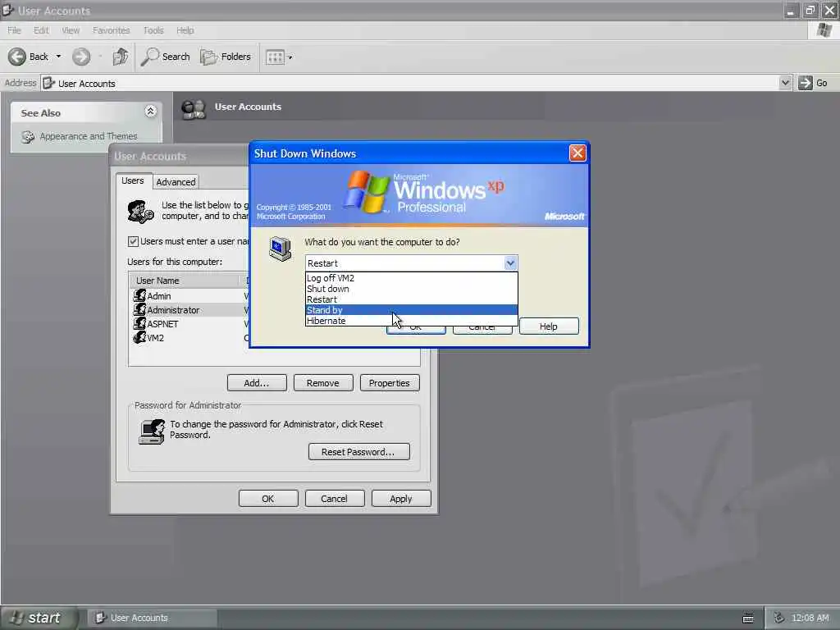Click the Admin user icon

click(139, 295)
